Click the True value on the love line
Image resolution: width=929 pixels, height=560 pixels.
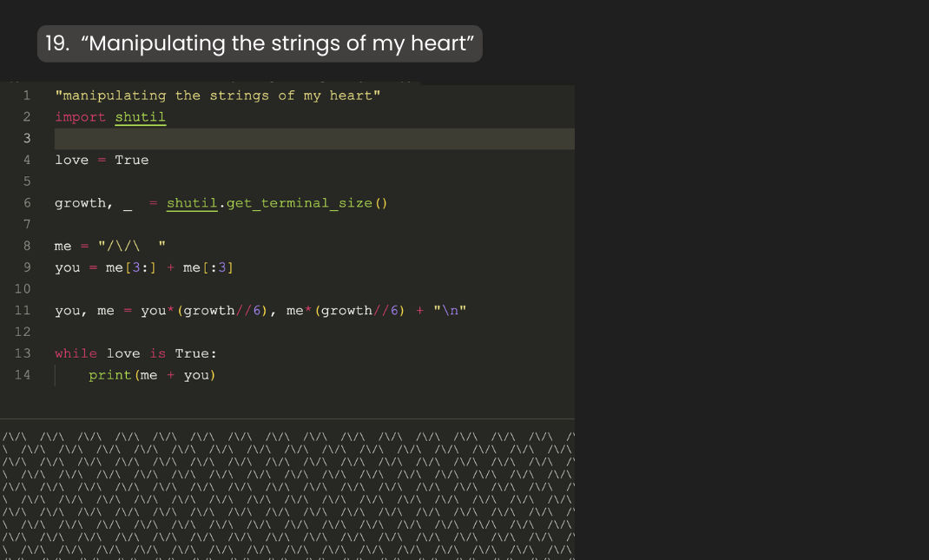[132, 160]
